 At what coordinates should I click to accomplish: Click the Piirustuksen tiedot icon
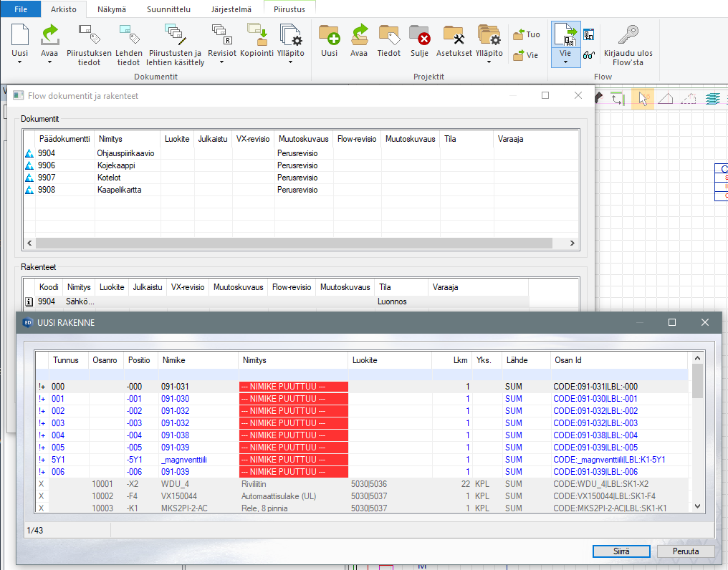(89, 35)
